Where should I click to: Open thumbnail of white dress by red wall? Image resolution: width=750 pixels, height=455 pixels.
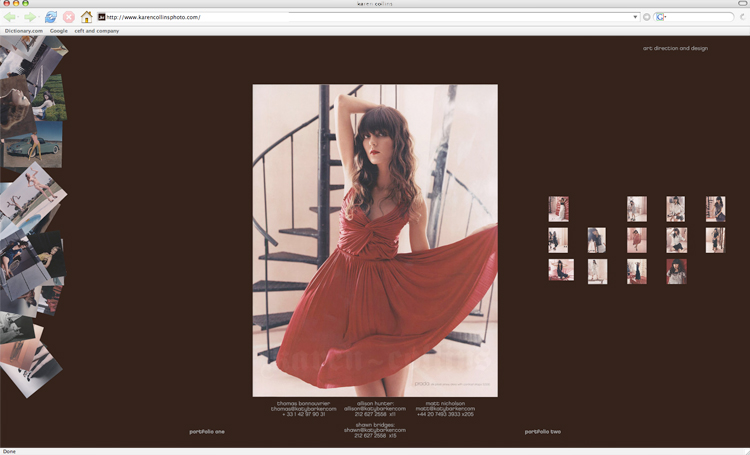(x=559, y=209)
